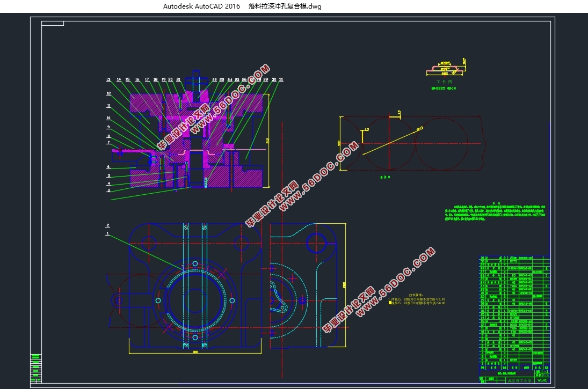The image size is (588, 389).
Task: Select part callout number 22
Action: tap(214, 80)
